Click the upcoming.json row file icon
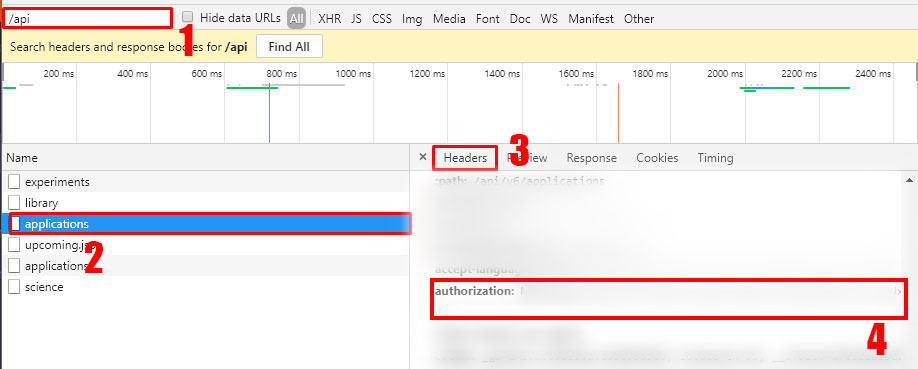This screenshot has width=918, height=369. (x=14, y=245)
